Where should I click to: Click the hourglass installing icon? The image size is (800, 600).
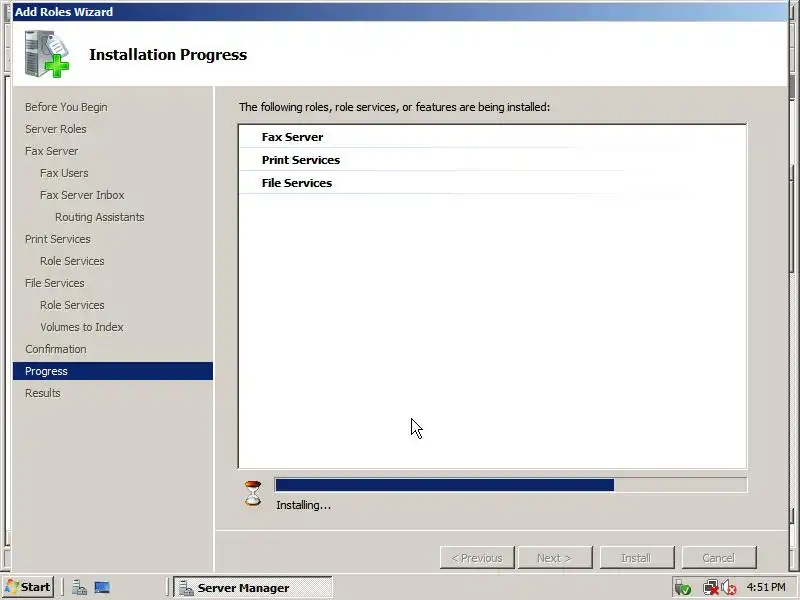253,493
